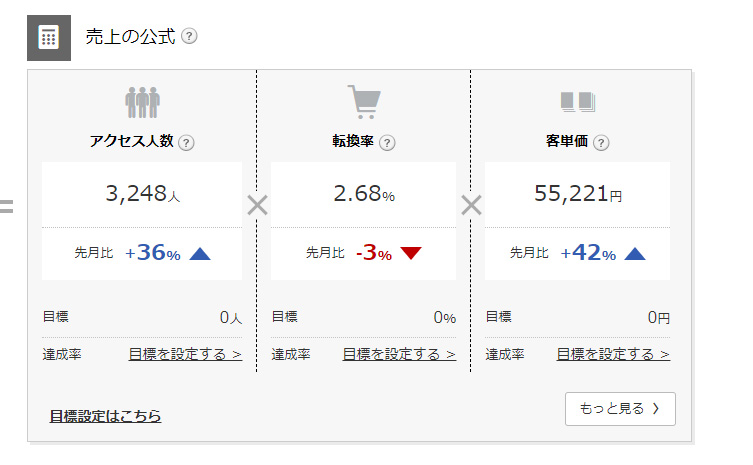Screen dimensions: 753x465
Task: Click the もっと見る button
Action: [620, 409]
